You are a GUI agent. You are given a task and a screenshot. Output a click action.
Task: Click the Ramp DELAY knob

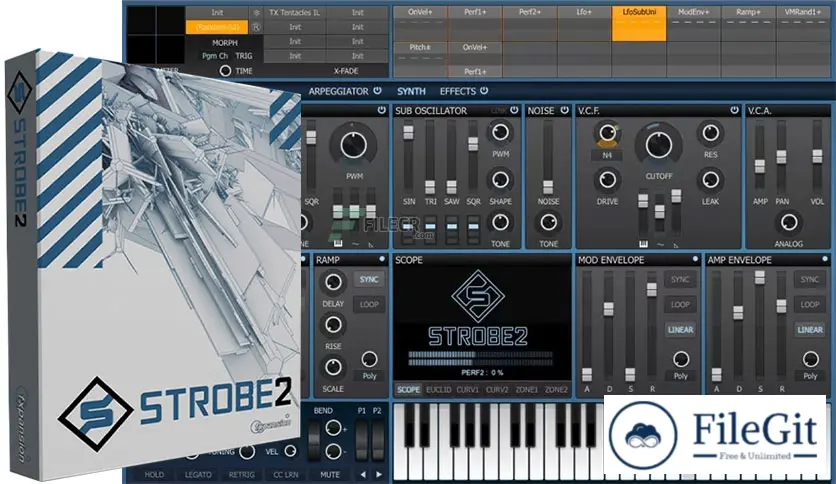[x=333, y=282]
